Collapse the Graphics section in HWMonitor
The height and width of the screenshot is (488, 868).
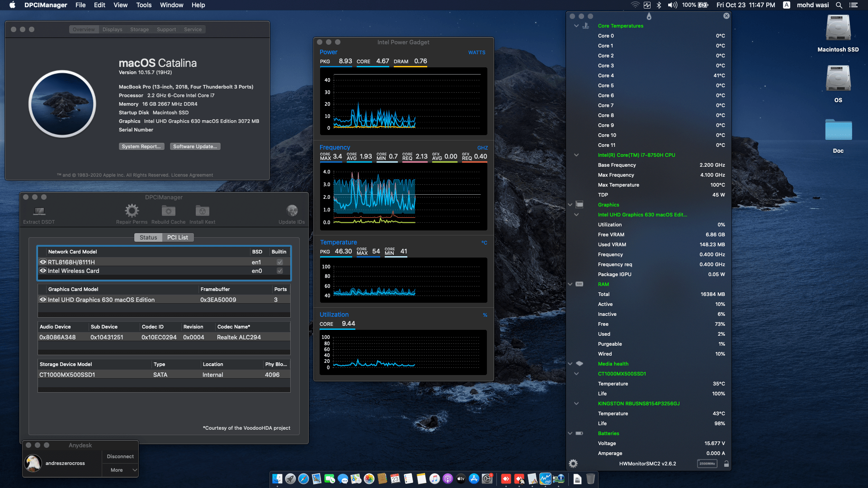point(570,205)
